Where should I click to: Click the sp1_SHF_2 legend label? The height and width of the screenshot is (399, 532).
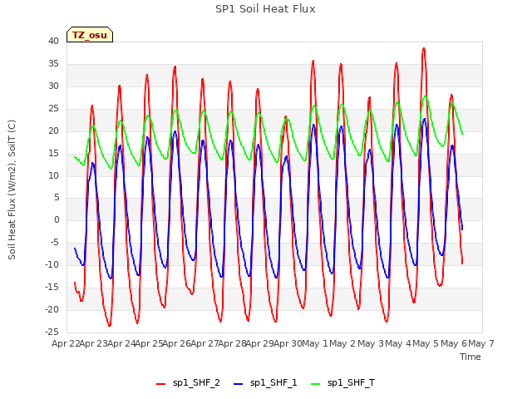click(196, 382)
